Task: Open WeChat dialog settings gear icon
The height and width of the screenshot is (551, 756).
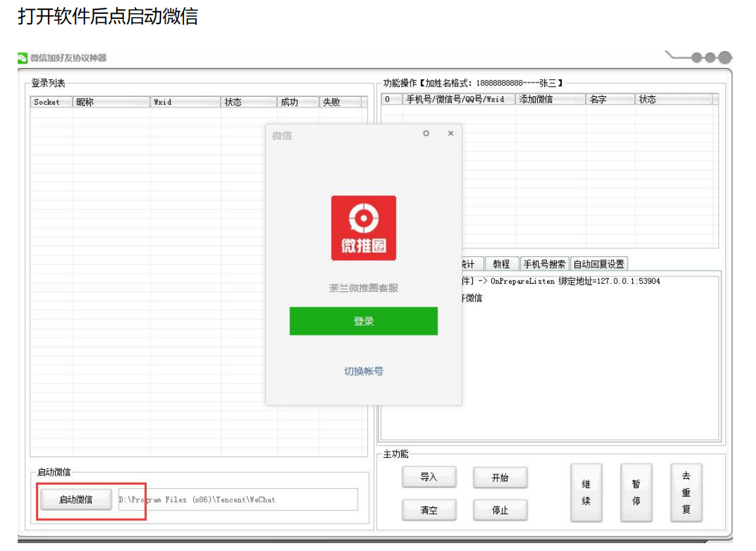Action: (x=426, y=133)
